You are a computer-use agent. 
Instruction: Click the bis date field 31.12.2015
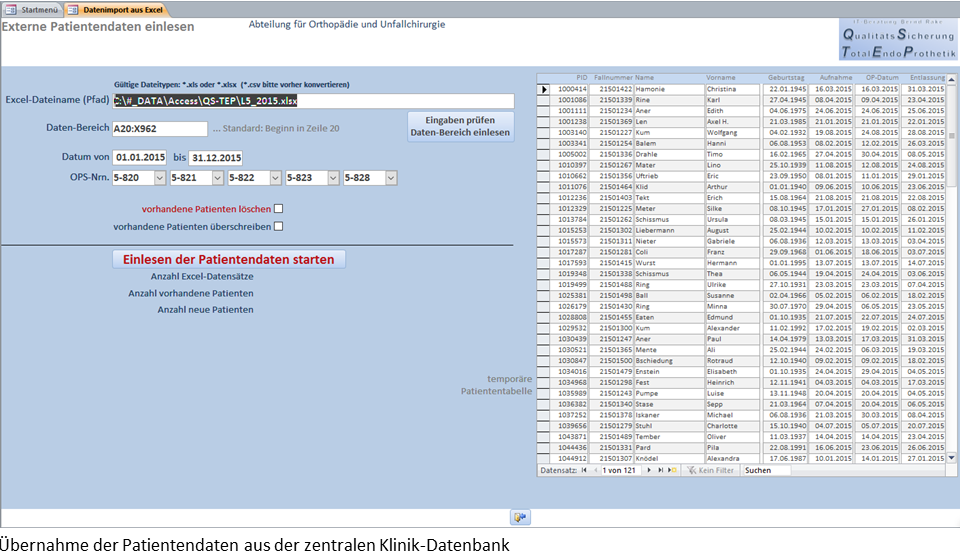click(216, 158)
